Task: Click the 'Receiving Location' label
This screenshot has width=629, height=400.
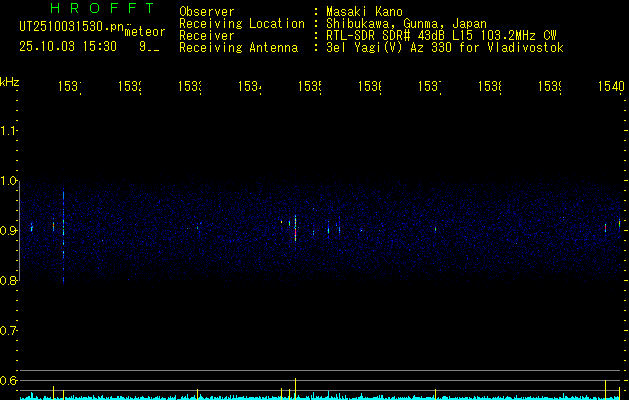Action: (242, 24)
